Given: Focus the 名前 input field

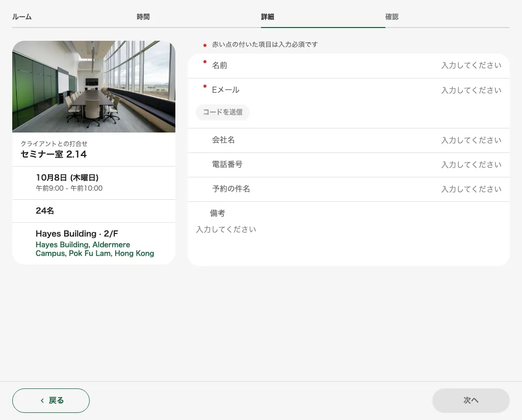Looking at the screenshot, I should tap(349, 66).
